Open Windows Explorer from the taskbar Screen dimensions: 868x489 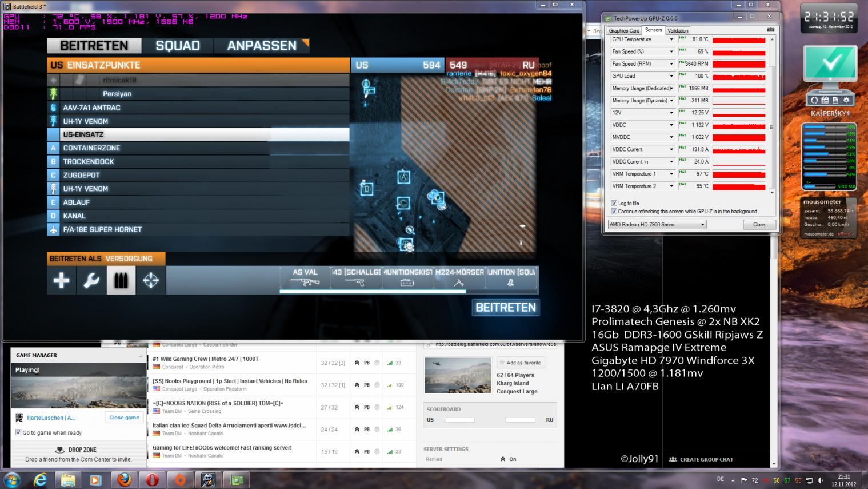coord(68,479)
